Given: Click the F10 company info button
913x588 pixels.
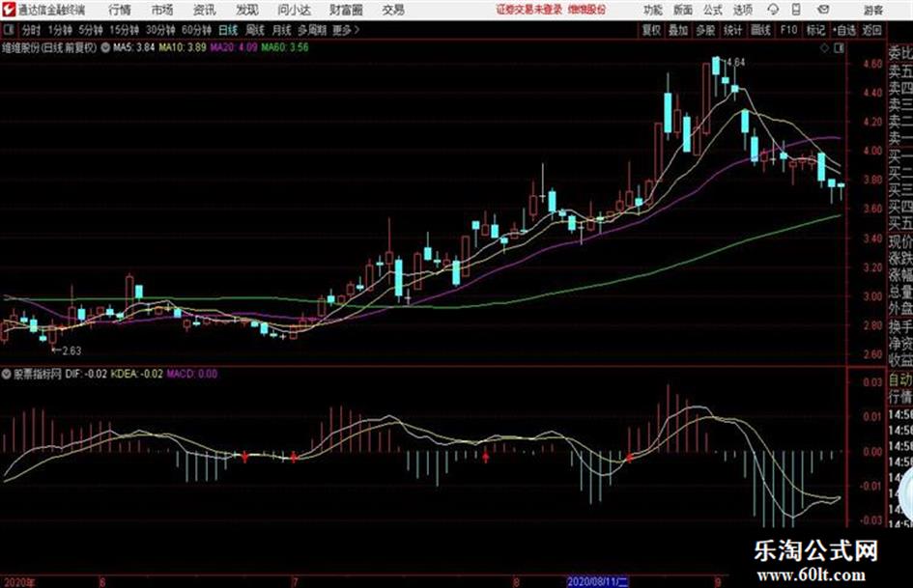Looking at the screenshot, I should tap(789, 30).
